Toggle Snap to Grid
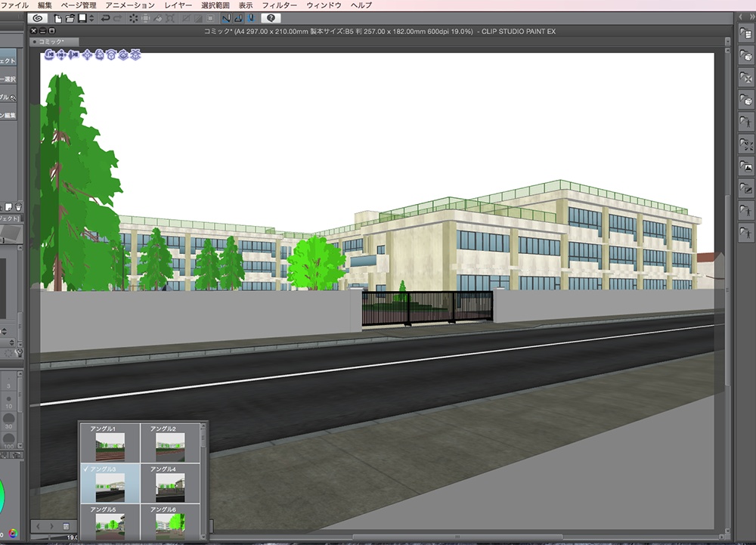756x545 pixels. pyautogui.click(x=251, y=18)
